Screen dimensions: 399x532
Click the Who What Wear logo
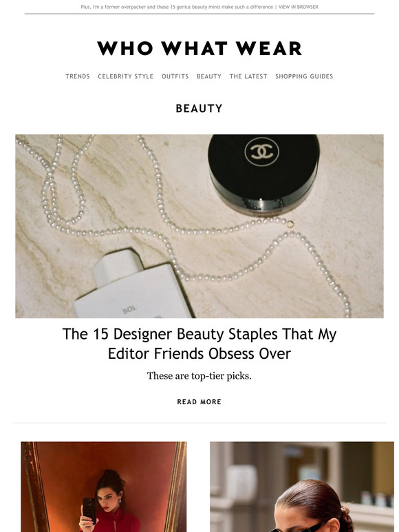click(x=199, y=48)
